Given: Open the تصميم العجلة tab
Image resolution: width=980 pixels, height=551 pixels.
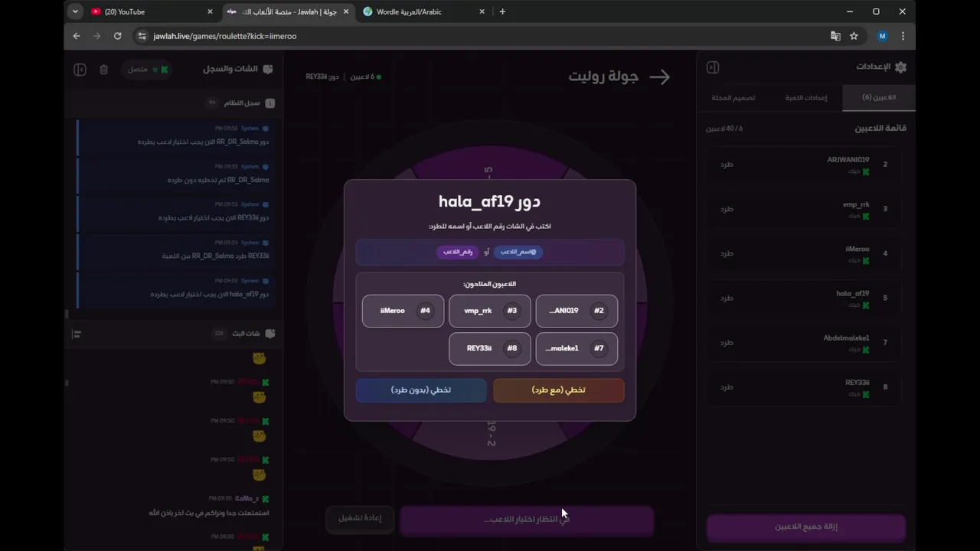Looking at the screenshot, I should [733, 98].
